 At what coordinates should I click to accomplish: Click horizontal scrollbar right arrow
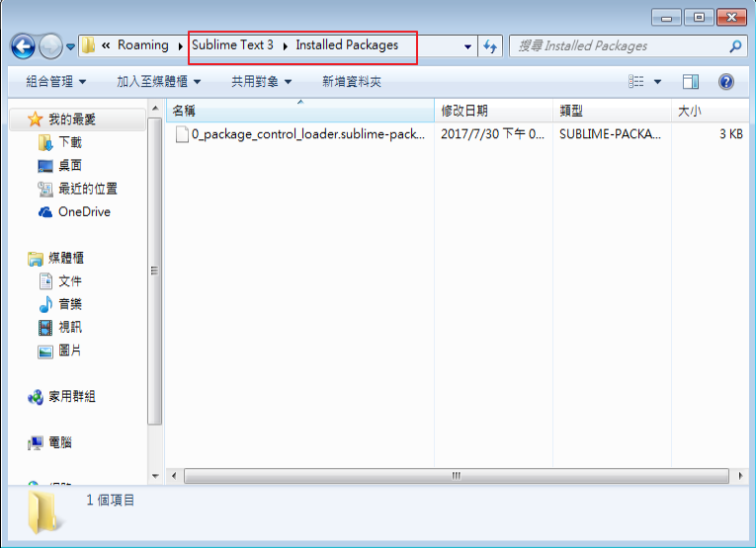click(741, 476)
